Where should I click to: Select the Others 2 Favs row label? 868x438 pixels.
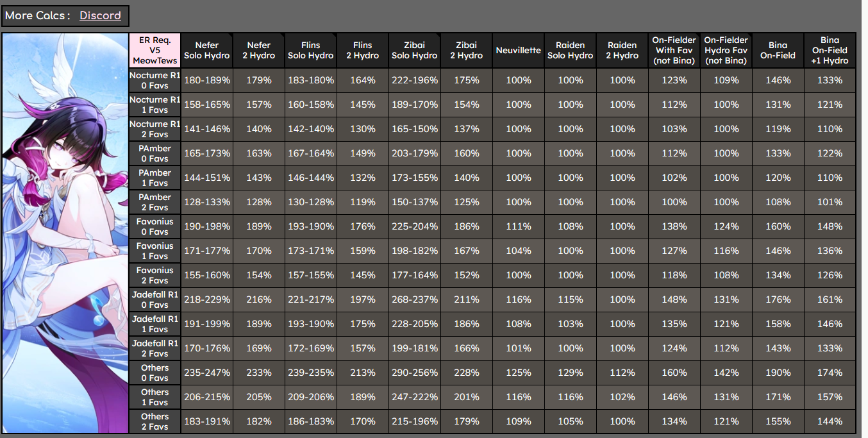pos(154,421)
